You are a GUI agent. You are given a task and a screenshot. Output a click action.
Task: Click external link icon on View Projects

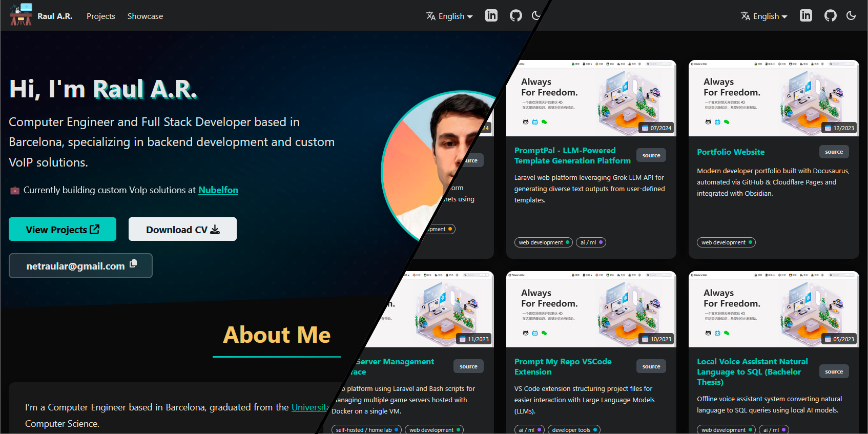click(x=95, y=229)
